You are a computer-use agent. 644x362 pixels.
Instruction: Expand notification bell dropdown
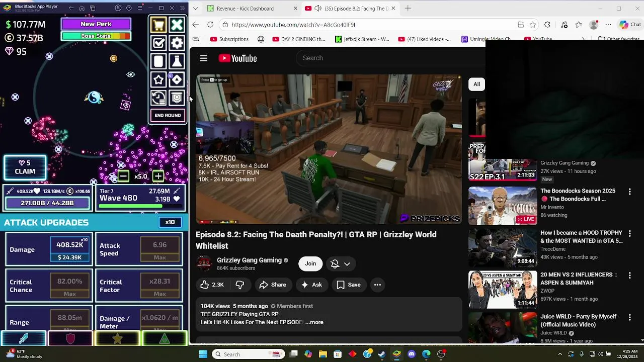pos(347,264)
